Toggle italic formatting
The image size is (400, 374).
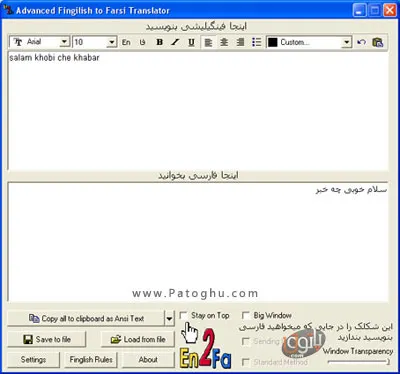click(175, 42)
